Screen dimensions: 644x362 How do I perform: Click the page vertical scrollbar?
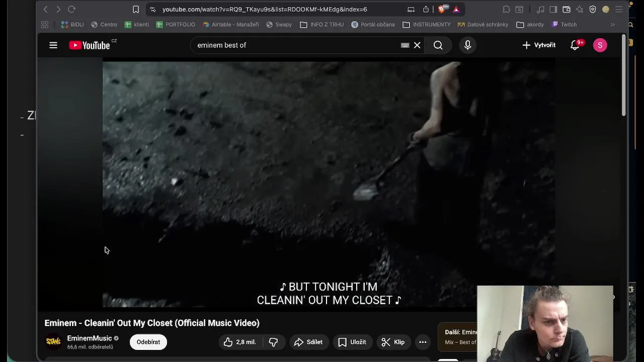pos(624,76)
